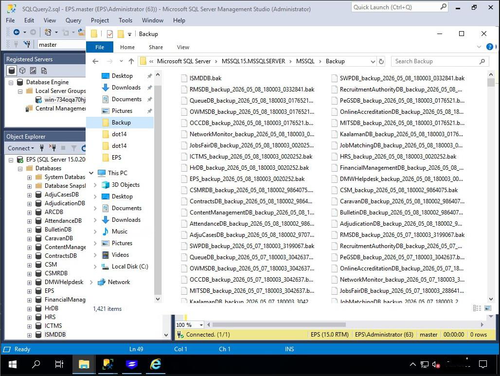Select Database Engine in Registered Servers
The image size is (500, 376).
(x=47, y=82)
